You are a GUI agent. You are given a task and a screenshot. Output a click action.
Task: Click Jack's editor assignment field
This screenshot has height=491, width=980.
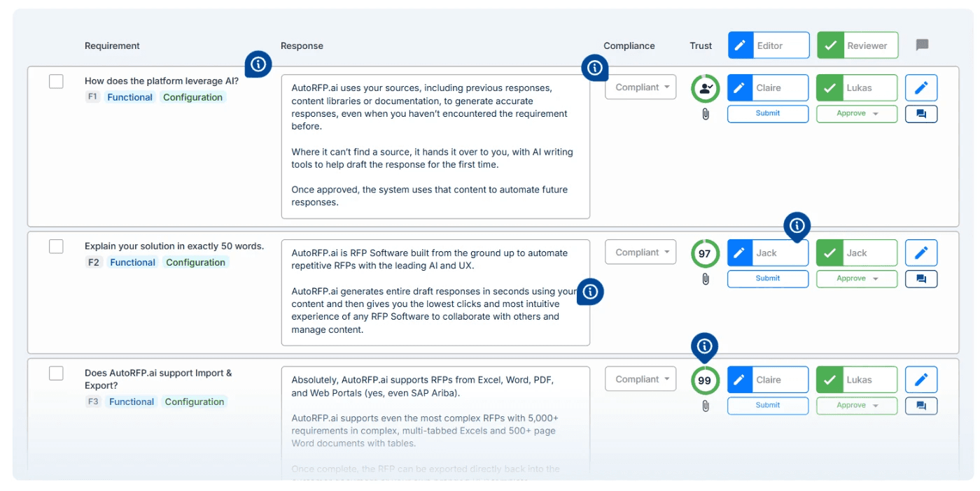pos(768,252)
